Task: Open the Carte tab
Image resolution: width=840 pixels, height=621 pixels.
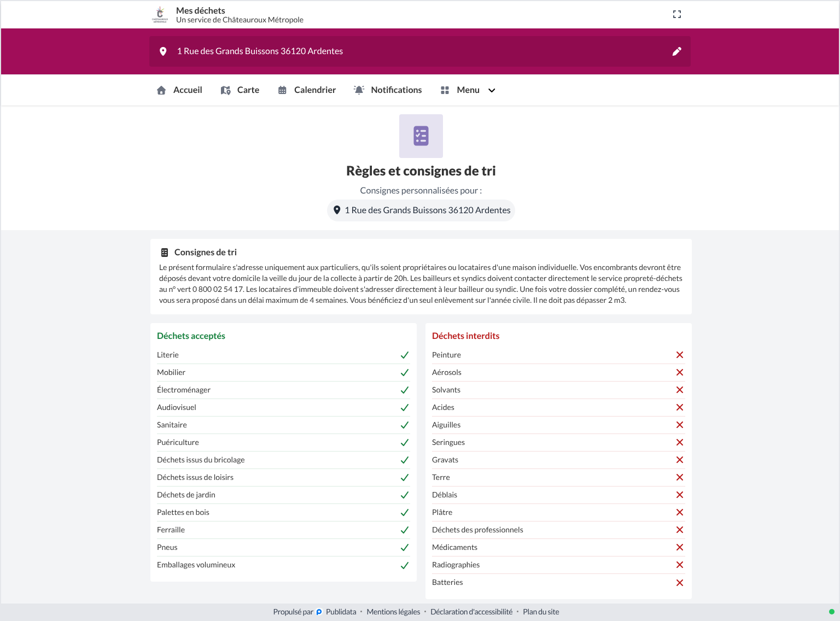Action: tap(240, 90)
